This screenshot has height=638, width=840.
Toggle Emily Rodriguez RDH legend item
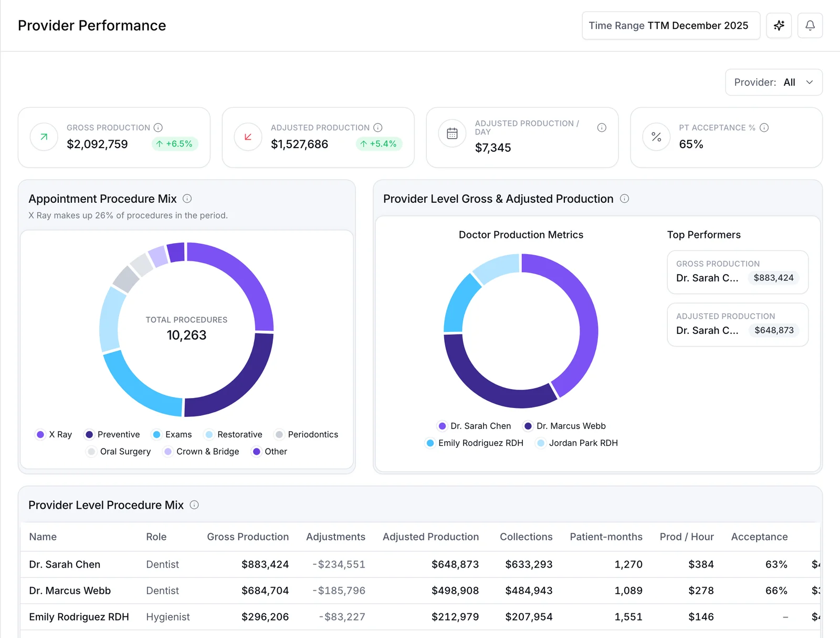pyautogui.click(x=475, y=443)
